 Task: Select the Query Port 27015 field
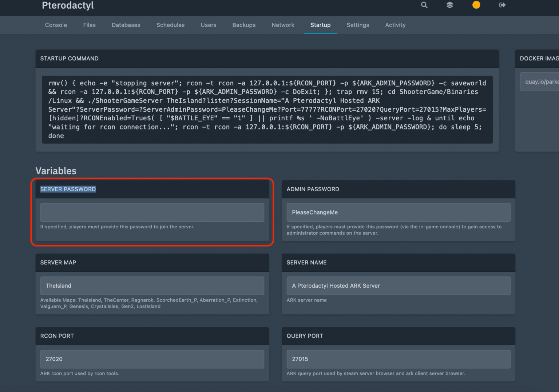pyautogui.click(x=399, y=359)
